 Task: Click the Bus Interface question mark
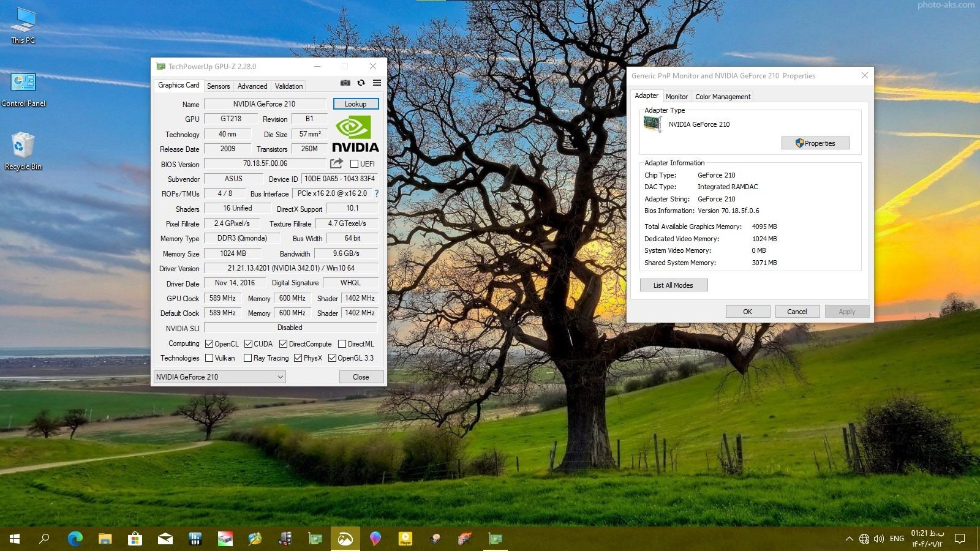(x=377, y=193)
